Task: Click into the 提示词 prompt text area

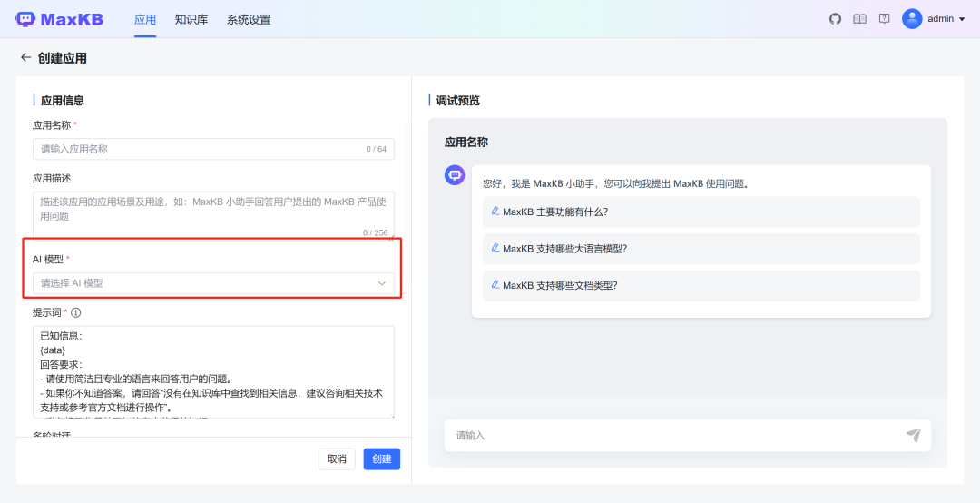Action: pos(213,371)
